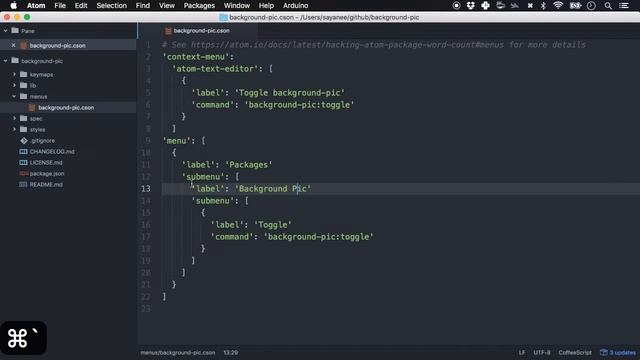The height and width of the screenshot is (360, 640).
Task: Select the lib folder icon
Action: (x=24, y=85)
